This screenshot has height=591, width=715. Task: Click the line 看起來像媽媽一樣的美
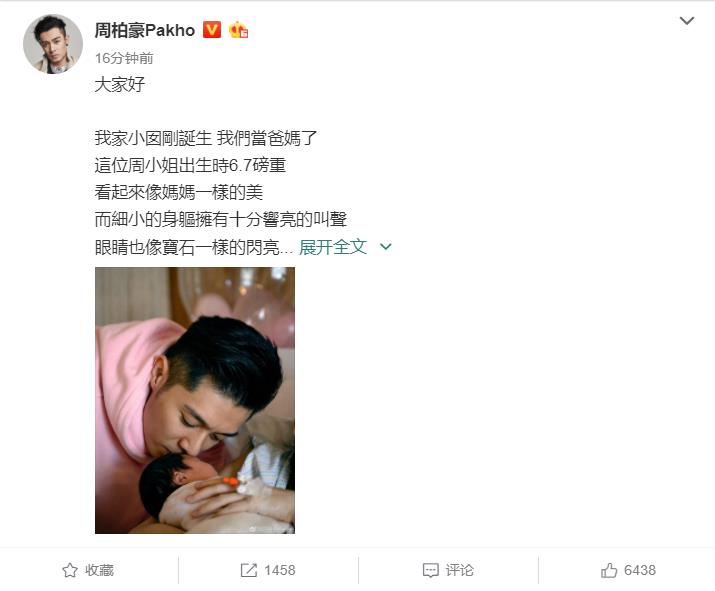pos(179,192)
